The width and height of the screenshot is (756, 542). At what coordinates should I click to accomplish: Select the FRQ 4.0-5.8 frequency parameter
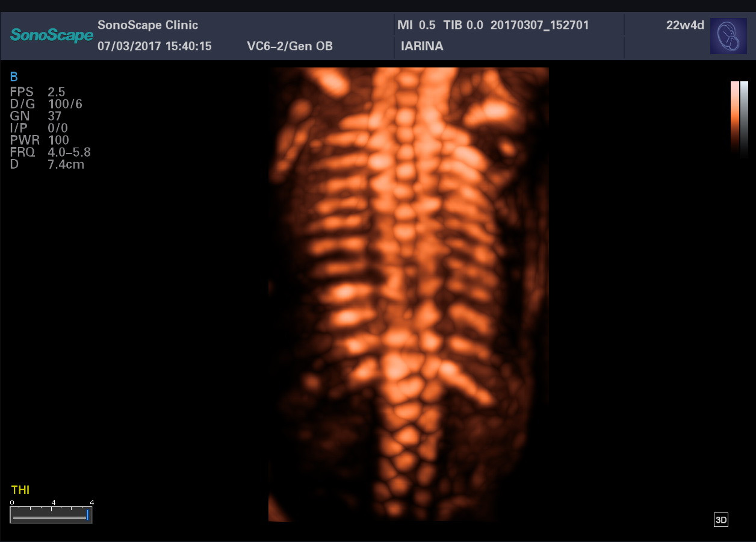point(51,152)
